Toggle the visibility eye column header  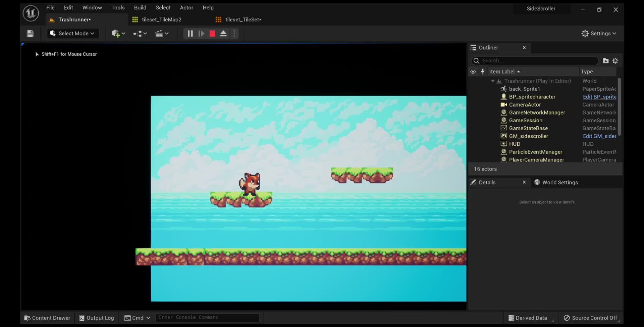click(473, 72)
